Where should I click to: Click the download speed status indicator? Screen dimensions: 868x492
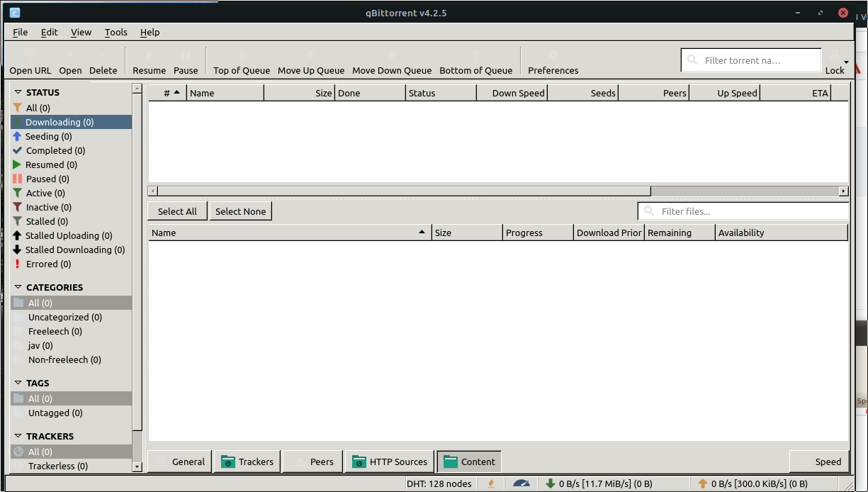click(x=599, y=483)
